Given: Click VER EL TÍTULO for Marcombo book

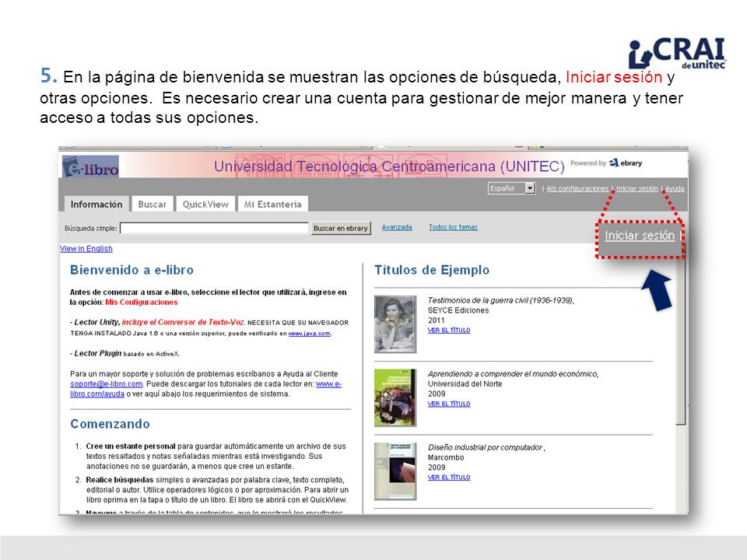Looking at the screenshot, I should point(449,477).
